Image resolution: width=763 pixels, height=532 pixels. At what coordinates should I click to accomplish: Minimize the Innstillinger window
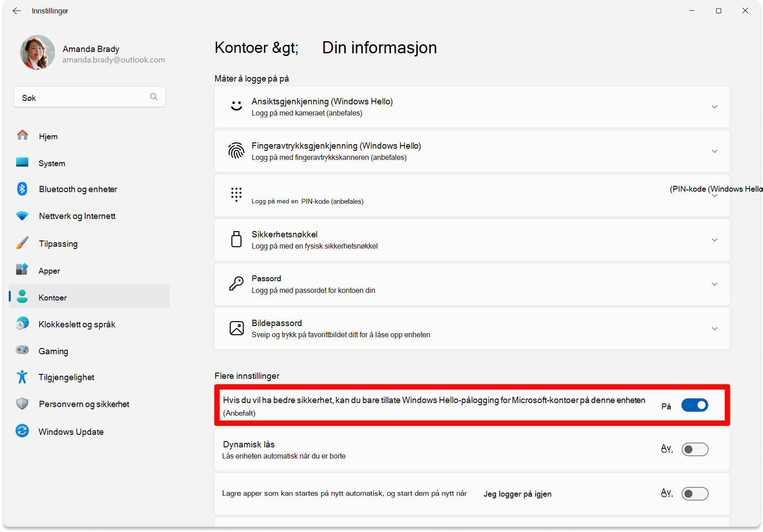tap(692, 11)
